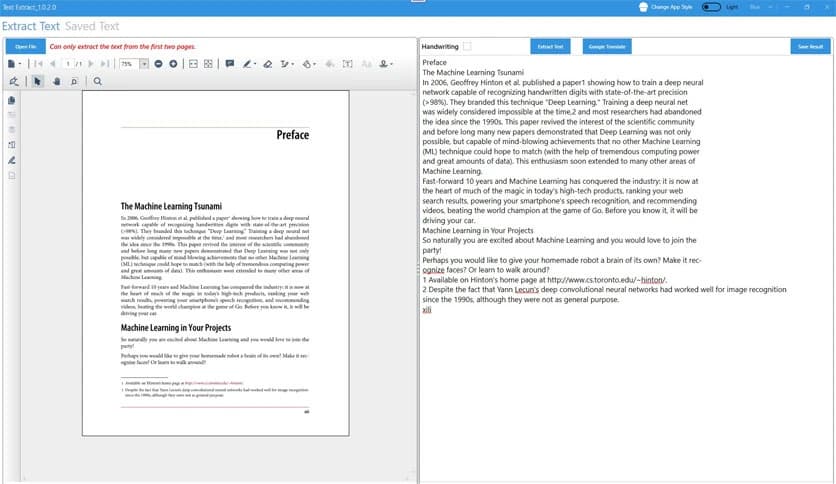Click the underlined word 'Lecun's' in text

(x=527, y=289)
